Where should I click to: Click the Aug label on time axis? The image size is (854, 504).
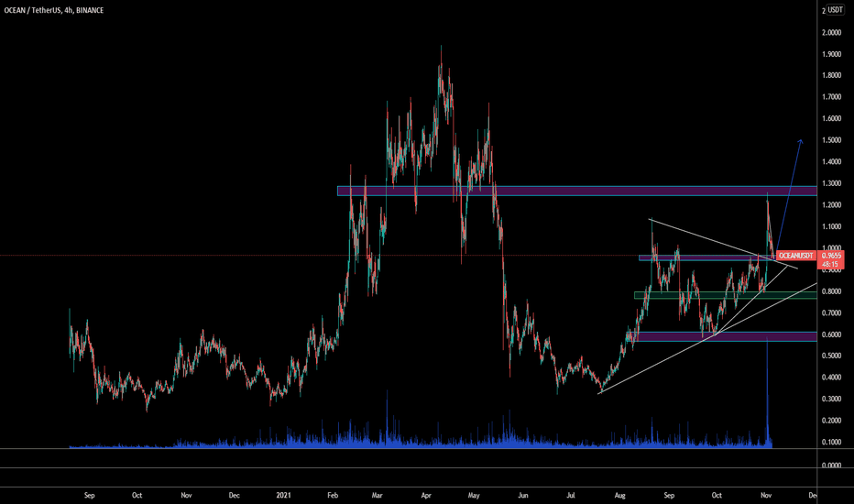(619, 495)
